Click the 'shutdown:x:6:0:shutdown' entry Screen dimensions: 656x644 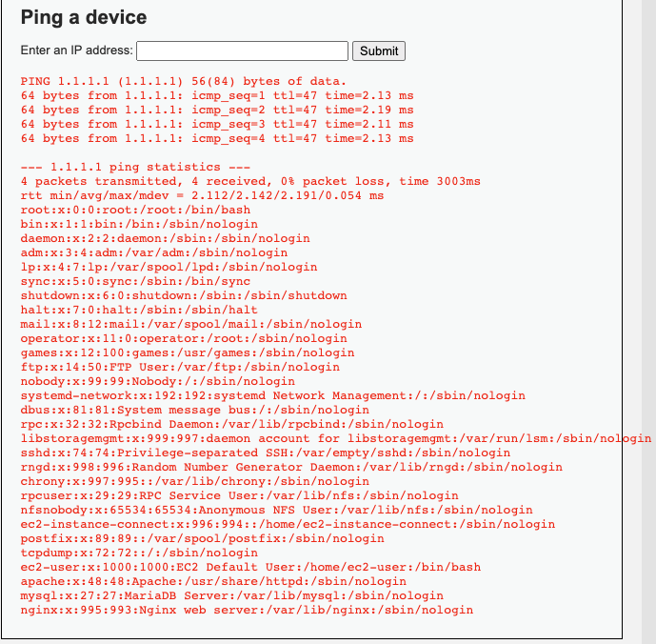(x=184, y=294)
